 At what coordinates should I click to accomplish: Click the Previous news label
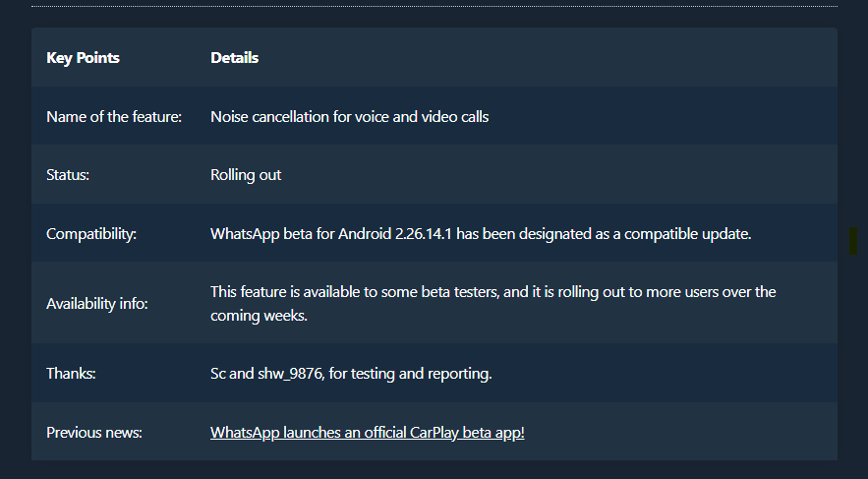tap(94, 432)
